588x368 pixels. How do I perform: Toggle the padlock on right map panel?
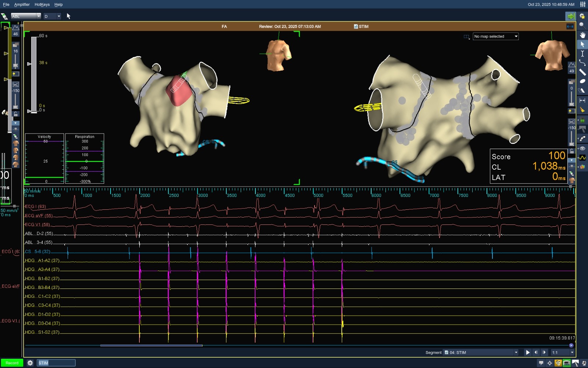point(572,151)
